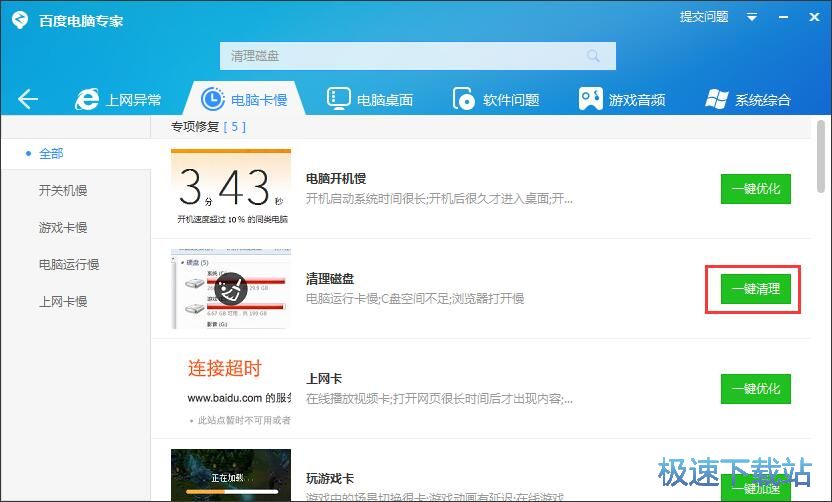The image size is (832, 502).
Task: Click the 提交问题 link
Action: [704, 17]
